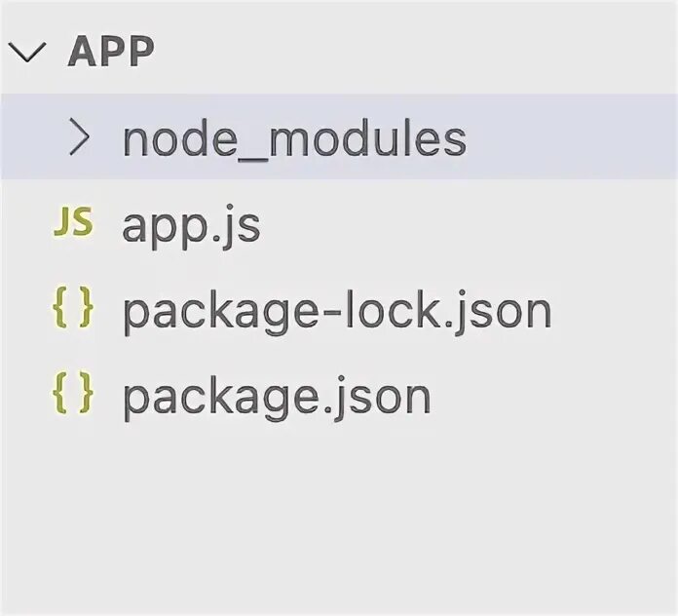The height and width of the screenshot is (616, 678).
Task: Click the braces icon beside package.json
Action: click(x=73, y=396)
